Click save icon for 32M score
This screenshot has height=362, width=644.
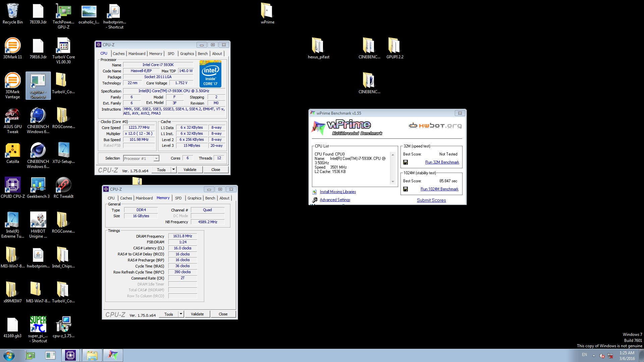coord(406,162)
